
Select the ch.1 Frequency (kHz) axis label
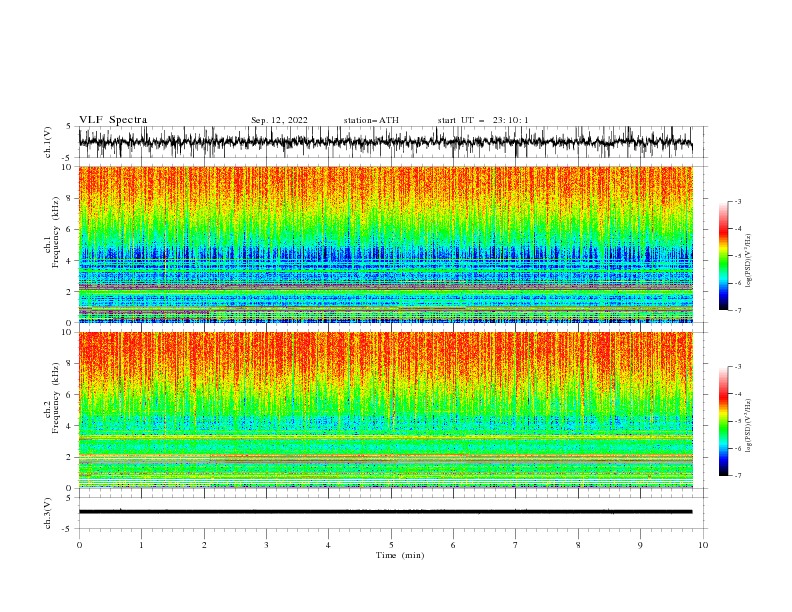pyautogui.click(x=53, y=230)
